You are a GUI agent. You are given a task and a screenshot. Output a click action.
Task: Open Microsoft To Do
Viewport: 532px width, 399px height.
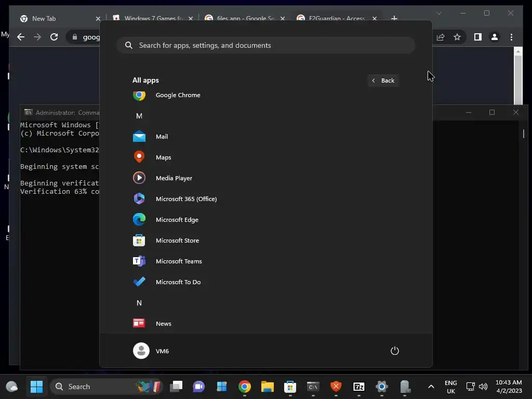click(265, 282)
